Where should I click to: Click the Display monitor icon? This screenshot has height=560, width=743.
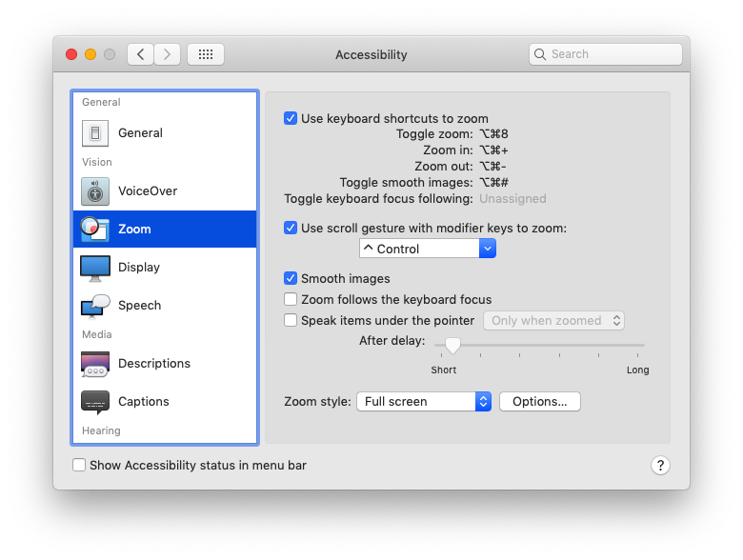tap(95, 268)
